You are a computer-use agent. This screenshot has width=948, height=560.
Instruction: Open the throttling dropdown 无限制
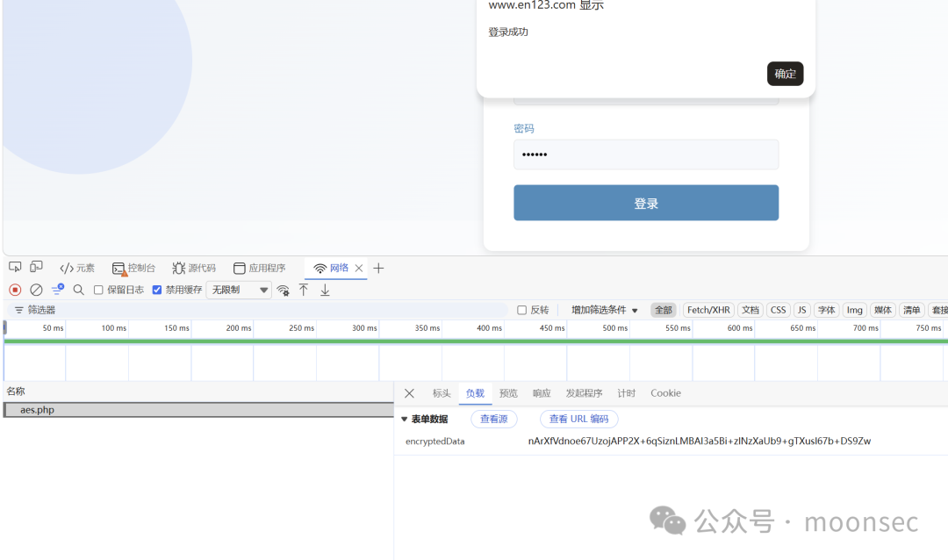pyautogui.click(x=240, y=291)
